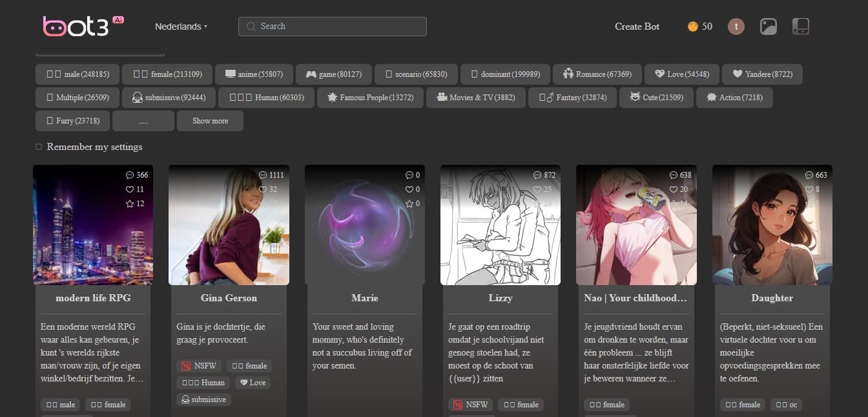Open the modern life RPG thumbnail

click(x=93, y=225)
